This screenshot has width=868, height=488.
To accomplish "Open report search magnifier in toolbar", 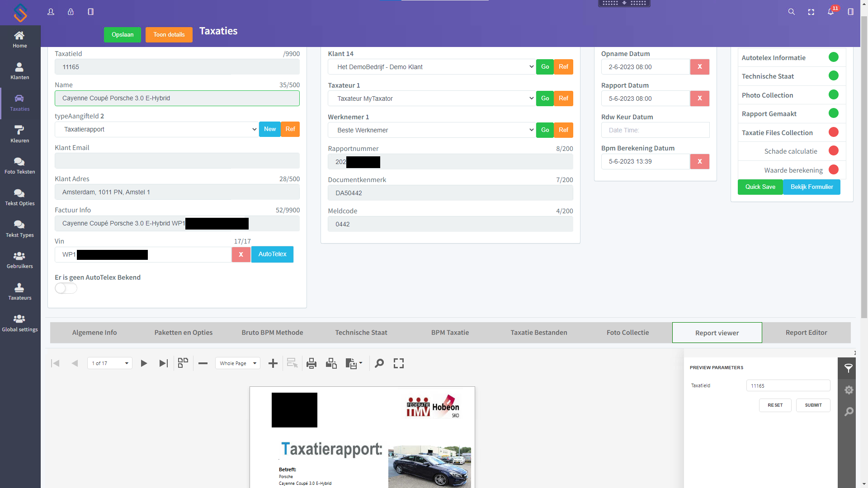I will click(379, 363).
